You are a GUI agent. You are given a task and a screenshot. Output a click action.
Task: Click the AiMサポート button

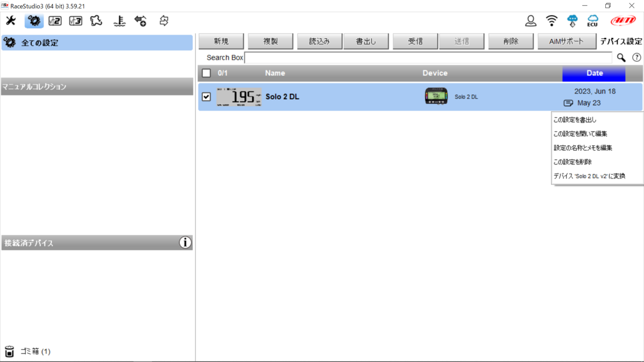(567, 41)
